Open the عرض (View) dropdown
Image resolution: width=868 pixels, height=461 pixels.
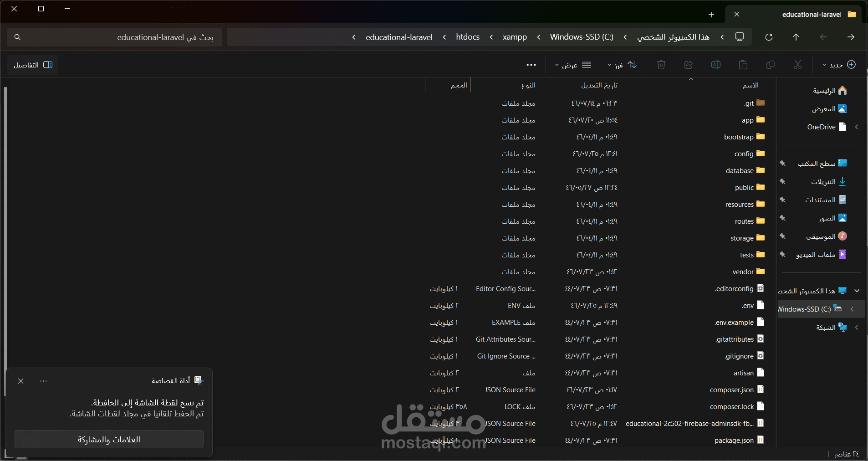(x=573, y=65)
